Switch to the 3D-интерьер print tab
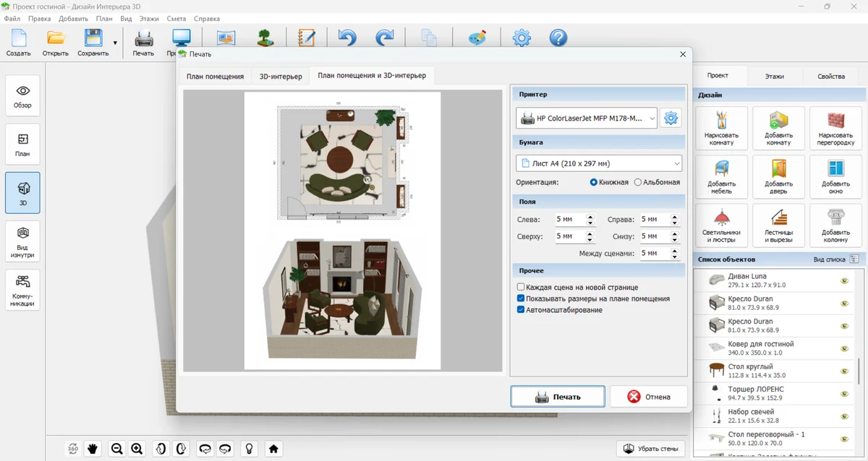The image size is (868, 461). pos(281,77)
